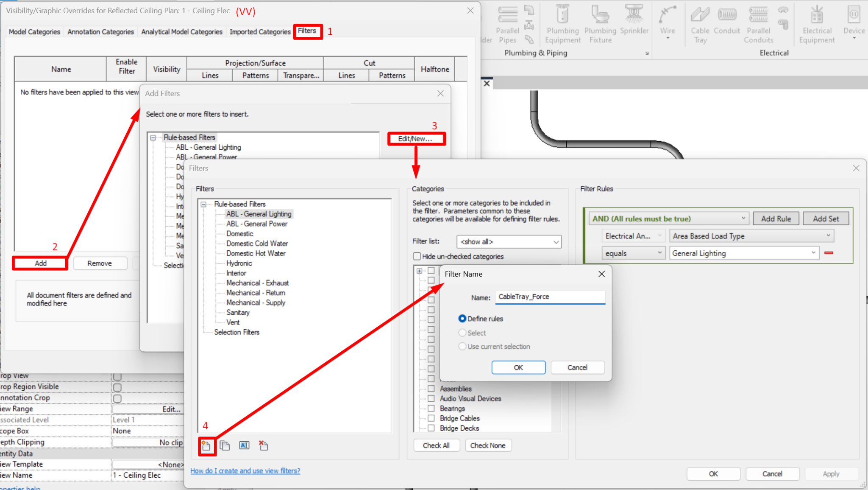The height and width of the screenshot is (490, 868).
Task: Click the Edit/New... button
Action: coord(415,139)
